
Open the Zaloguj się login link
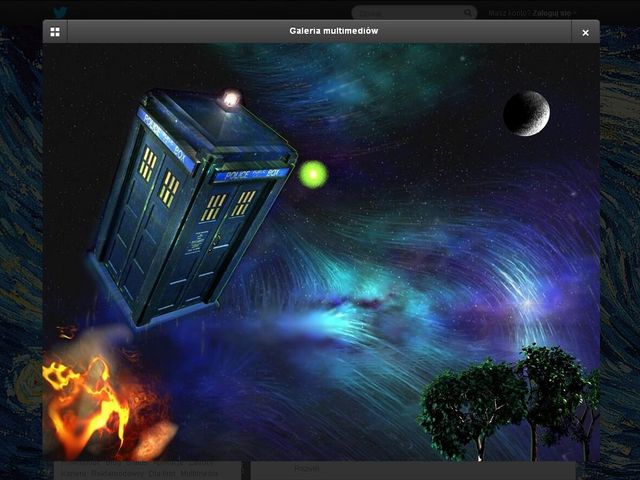point(550,13)
